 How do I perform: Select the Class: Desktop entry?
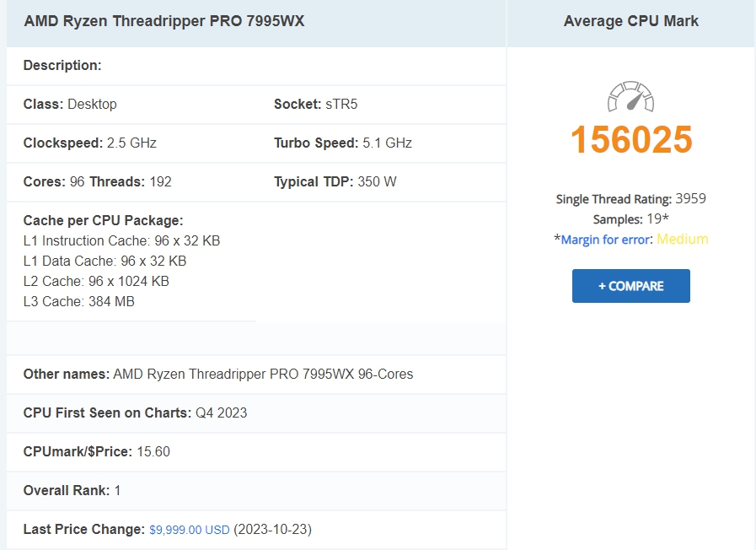pyautogui.click(x=70, y=105)
